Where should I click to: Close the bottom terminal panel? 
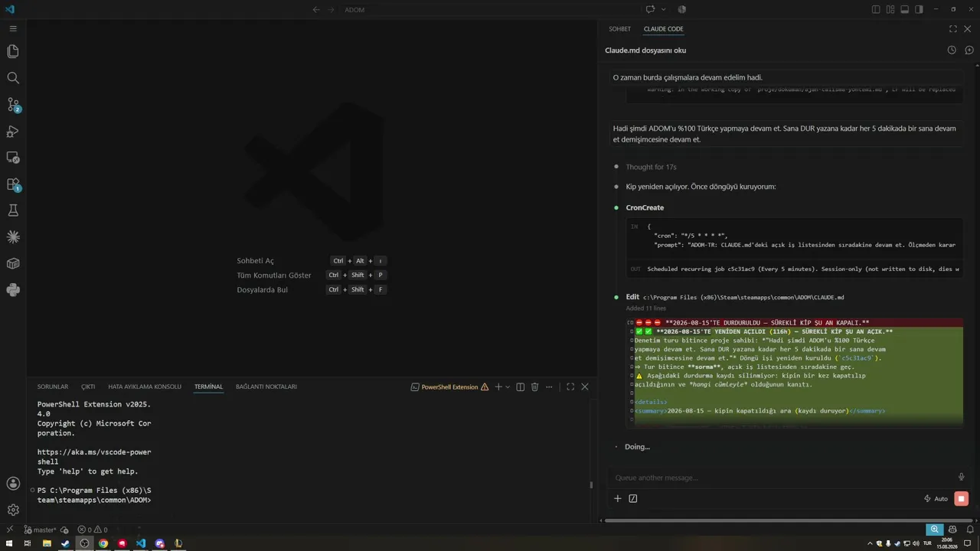point(585,387)
